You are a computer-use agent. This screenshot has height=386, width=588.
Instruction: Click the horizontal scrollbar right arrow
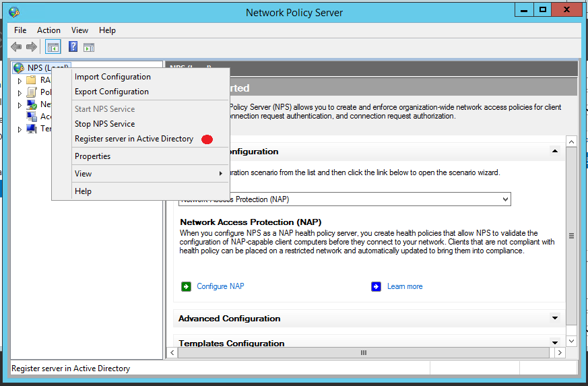tap(560, 352)
